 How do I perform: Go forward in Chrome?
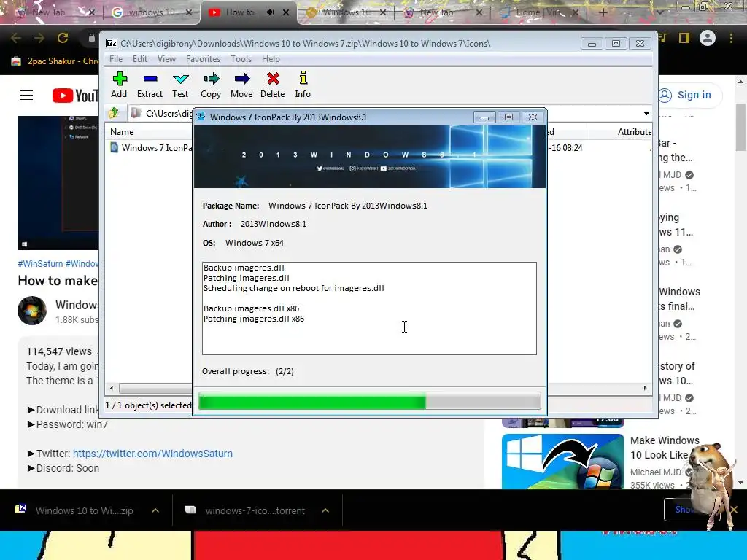click(x=39, y=38)
